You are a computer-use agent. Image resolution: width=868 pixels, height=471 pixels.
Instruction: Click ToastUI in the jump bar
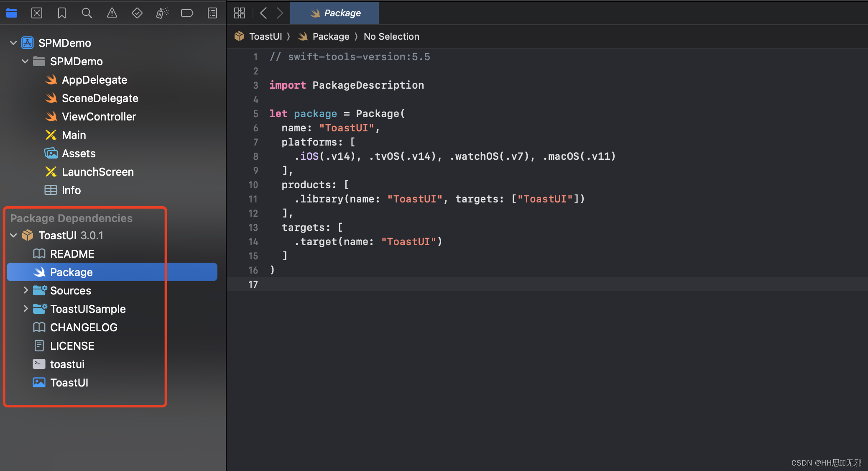pyautogui.click(x=265, y=37)
